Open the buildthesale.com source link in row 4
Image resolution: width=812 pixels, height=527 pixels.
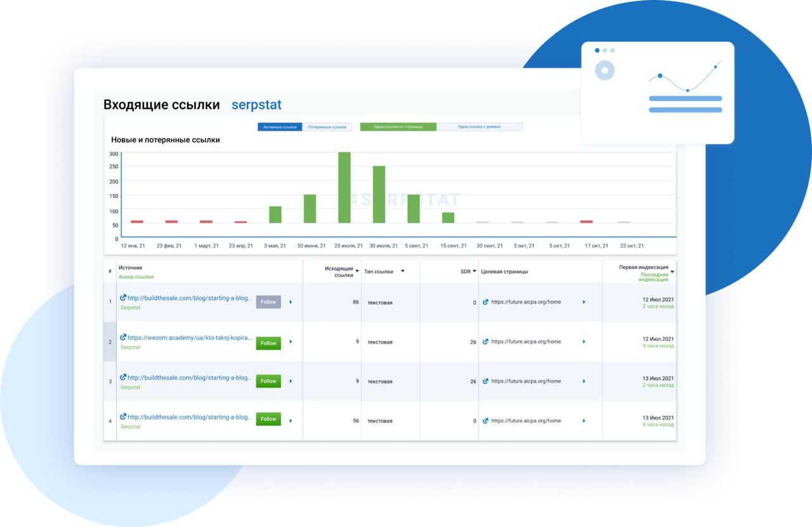pyautogui.click(x=190, y=417)
